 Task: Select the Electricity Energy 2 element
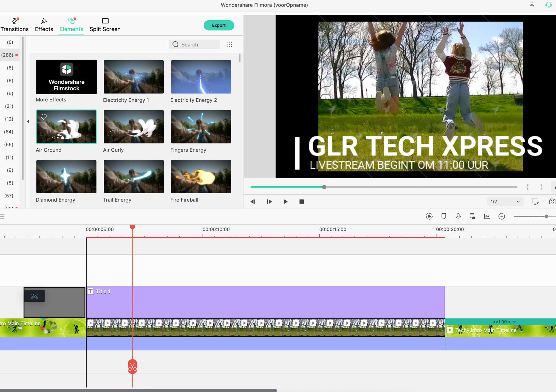(x=201, y=77)
